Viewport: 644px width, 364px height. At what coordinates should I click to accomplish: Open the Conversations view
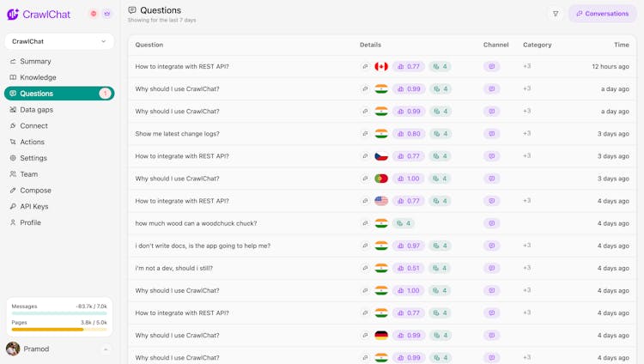pyautogui.click(x=603, y=14)
